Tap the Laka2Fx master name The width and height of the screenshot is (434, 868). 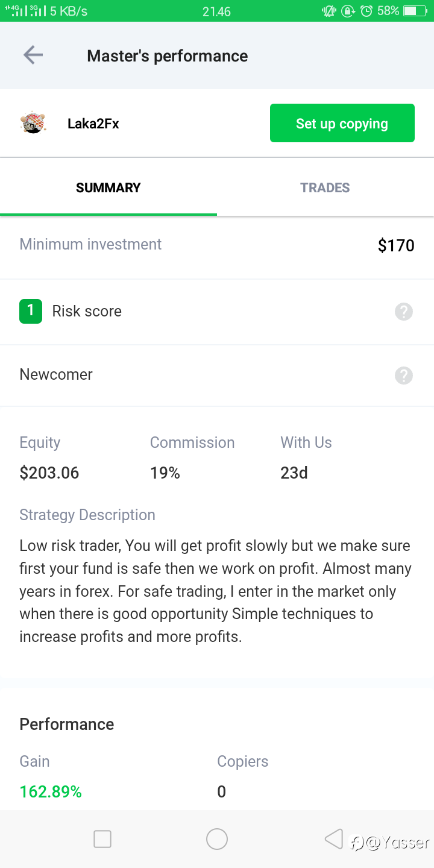tap(93, 124)
